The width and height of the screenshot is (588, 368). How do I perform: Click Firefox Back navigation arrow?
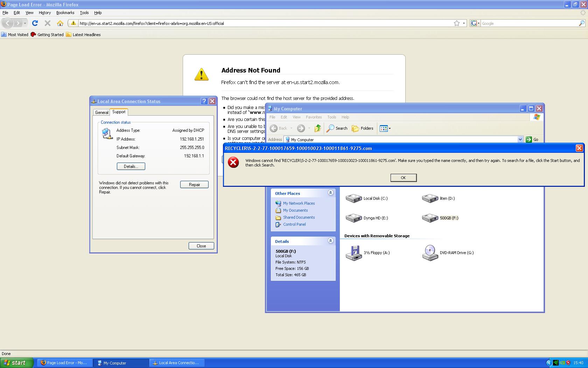click(x=8, y=23)
